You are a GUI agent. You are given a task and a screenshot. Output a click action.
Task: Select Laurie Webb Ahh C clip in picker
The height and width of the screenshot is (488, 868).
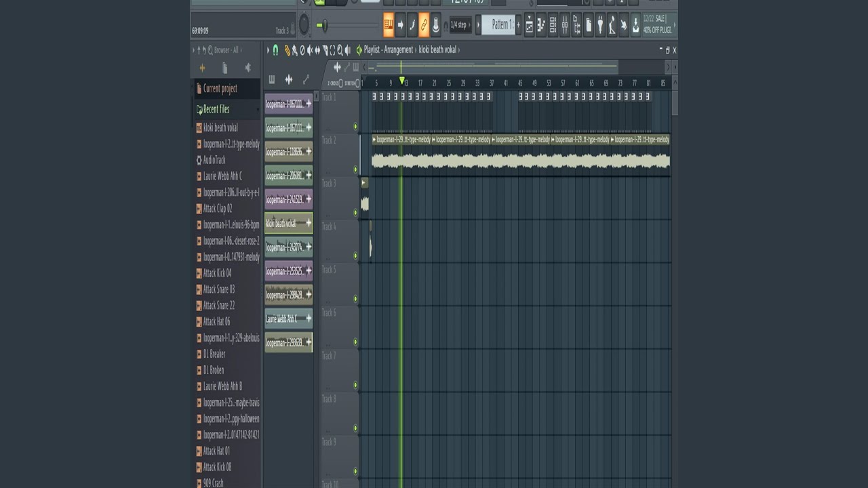[289, 319]
